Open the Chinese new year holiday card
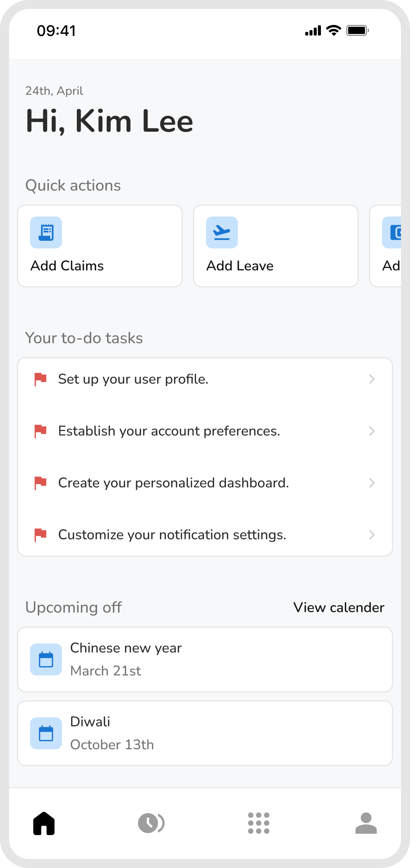This screenshot has height=868, width=410. [205, 659]
